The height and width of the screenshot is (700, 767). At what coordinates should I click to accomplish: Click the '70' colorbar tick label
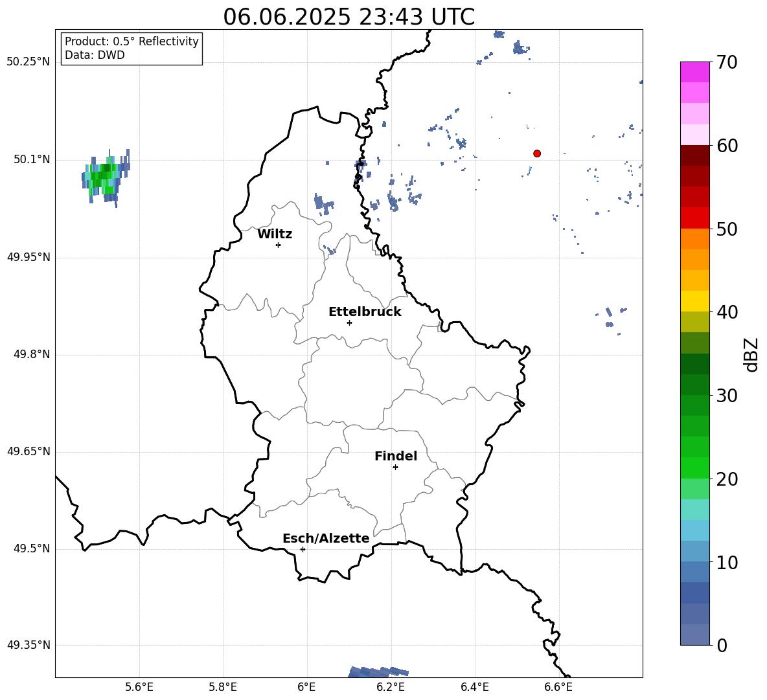click(x=727, y=62)
